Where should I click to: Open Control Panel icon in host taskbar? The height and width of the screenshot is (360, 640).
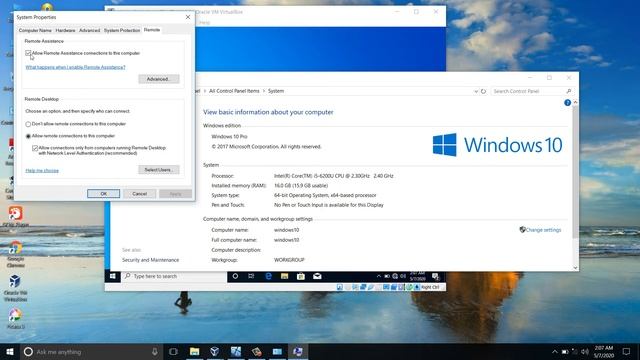277,352
